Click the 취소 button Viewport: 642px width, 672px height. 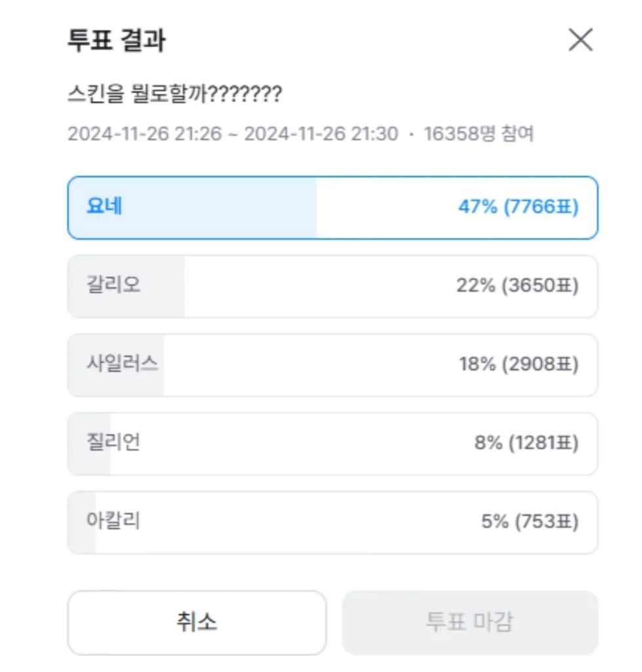click(x=197, y=622)
